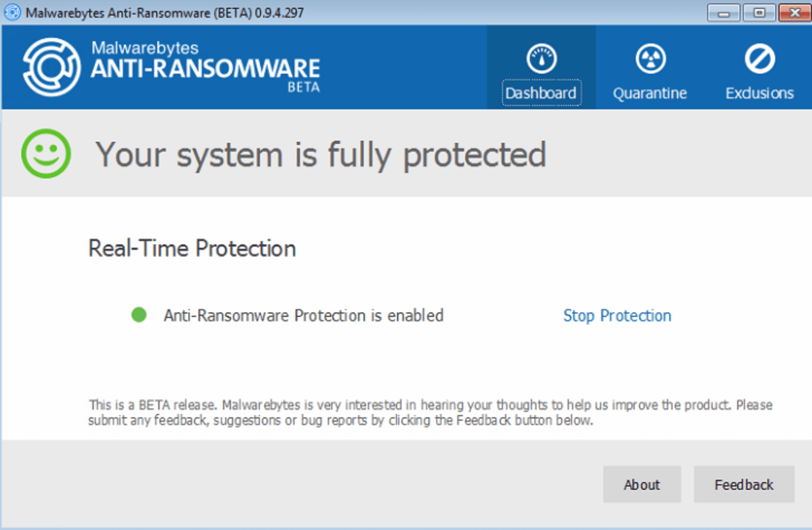Click the 'Your system is fully protected' banner
Viewport: 812px width, 530px height.
point(321,155)
